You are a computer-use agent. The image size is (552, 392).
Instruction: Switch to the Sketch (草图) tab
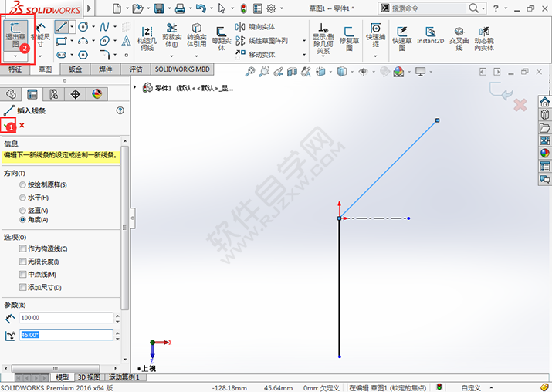pos(45,69)
